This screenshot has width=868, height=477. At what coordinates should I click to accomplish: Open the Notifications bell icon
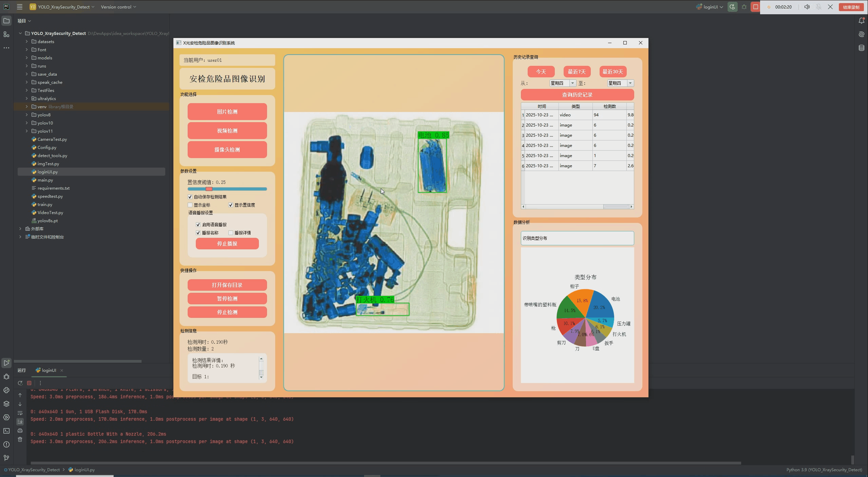(x=861, y=21)
